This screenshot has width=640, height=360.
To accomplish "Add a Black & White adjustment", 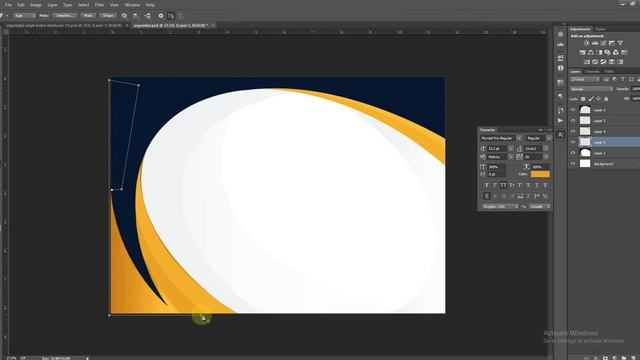I will [x=599, y=52].
